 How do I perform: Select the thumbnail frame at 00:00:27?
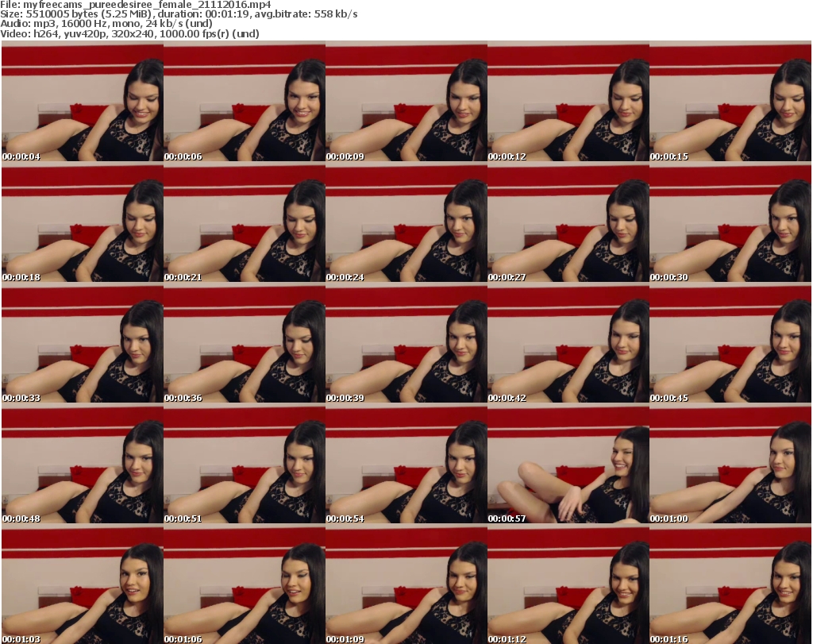pyautogui.click(x=568, y=222)
